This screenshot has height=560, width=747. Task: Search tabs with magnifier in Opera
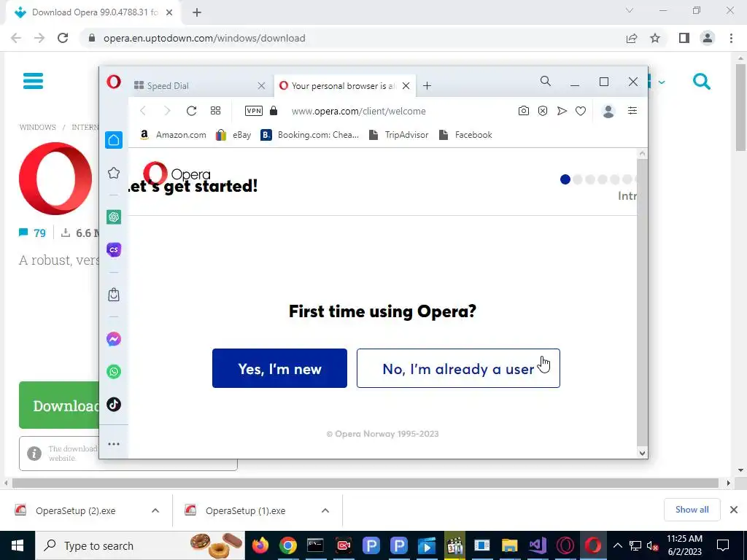tap(546, 82)
